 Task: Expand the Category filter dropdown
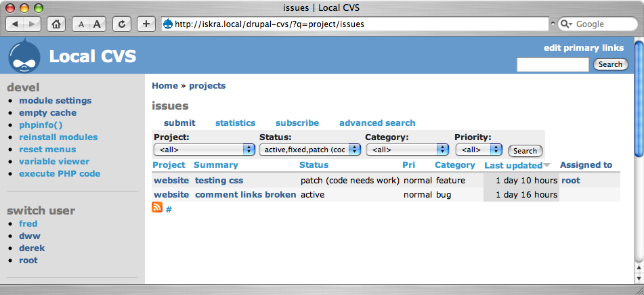pyautogui.click(x=407, y=150)
